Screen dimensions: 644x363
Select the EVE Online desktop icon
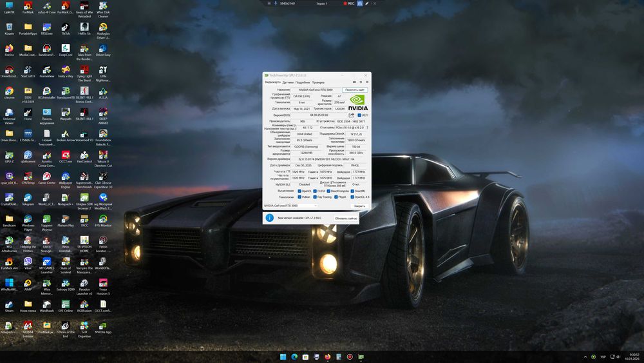(66, 306)
